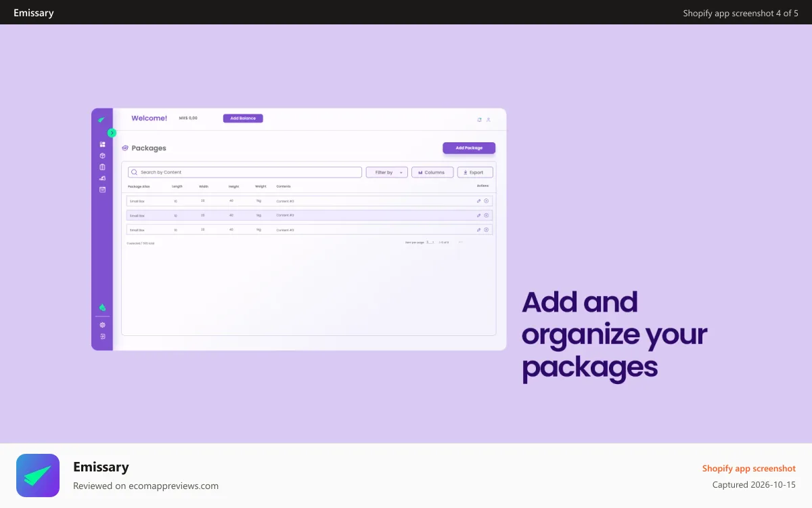Open settings via the sidebar gear icon
This screenshot has height=508, width=812.
click(x=102, y=325)
